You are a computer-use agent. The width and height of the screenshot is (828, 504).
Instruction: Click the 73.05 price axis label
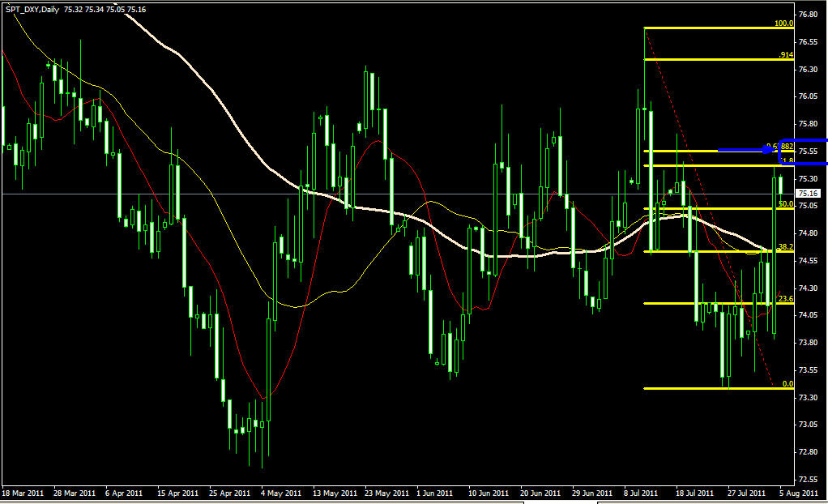pyautogui.click(x=809, y=425)
